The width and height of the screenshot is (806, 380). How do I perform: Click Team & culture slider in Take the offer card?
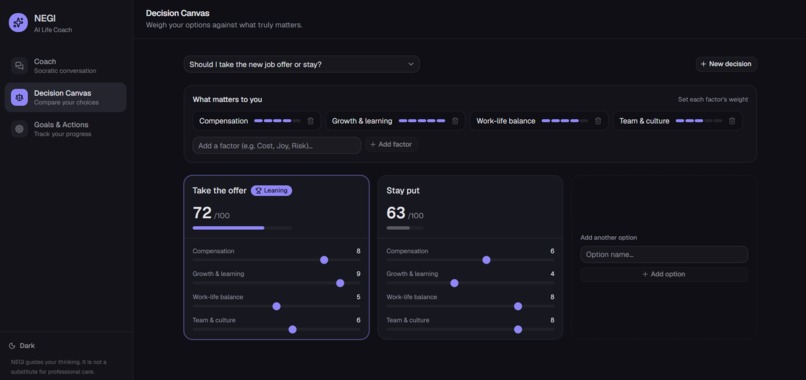click(277, 330)
